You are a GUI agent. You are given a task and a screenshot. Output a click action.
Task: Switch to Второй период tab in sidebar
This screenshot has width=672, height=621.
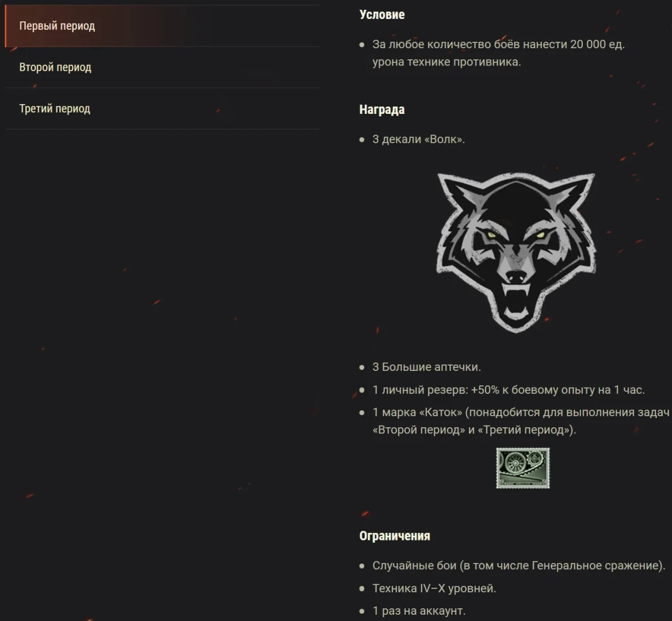162,67
